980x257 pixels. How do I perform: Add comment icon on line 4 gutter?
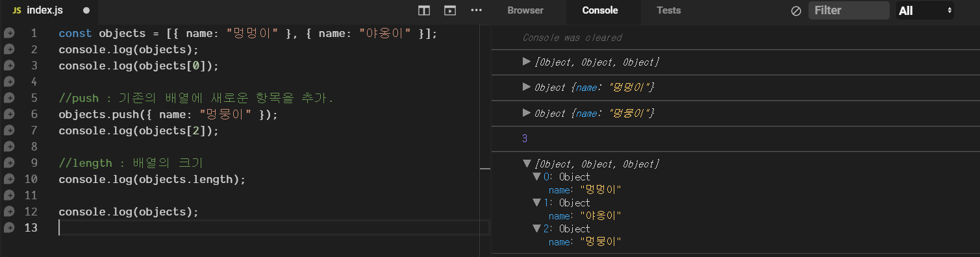[x=9, y=82]
